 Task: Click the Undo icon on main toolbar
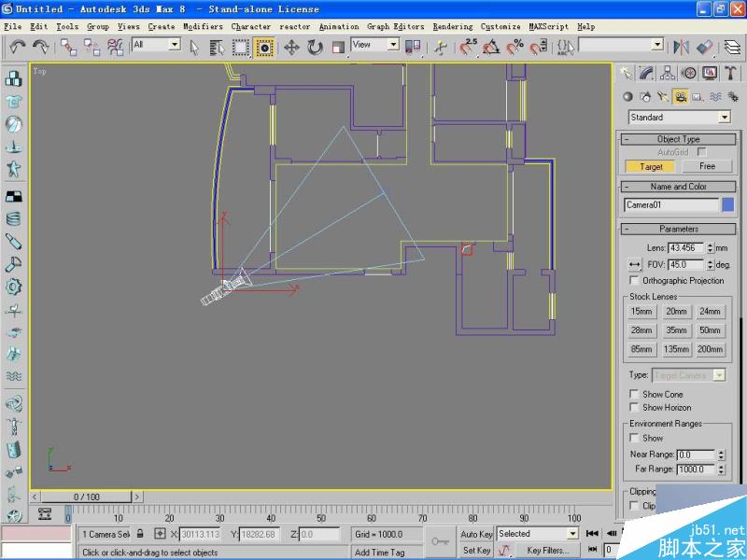pos(17,45)
